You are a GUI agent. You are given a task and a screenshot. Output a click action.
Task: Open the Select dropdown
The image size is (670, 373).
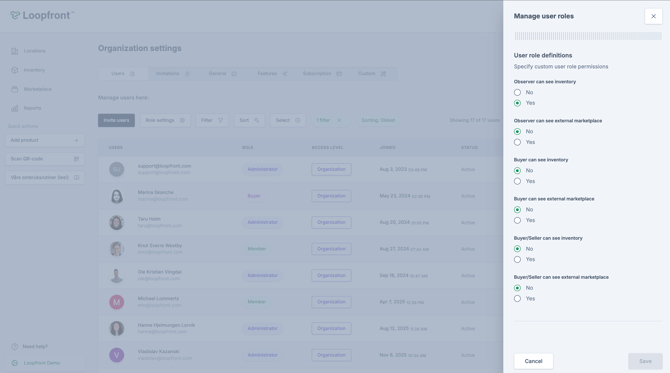click(x=288, y=120)
